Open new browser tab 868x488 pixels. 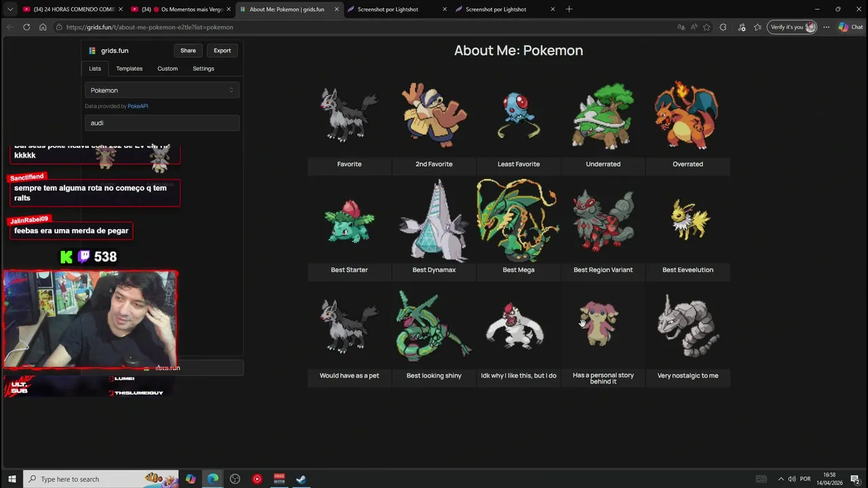pos(569,9)
